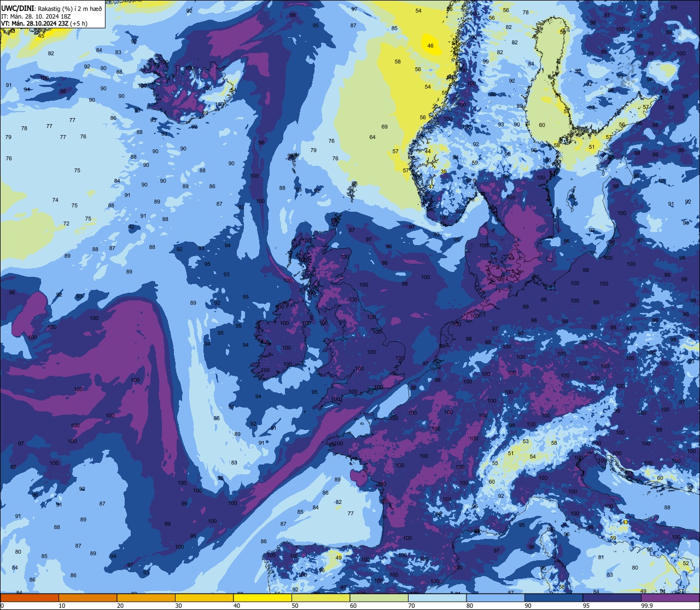This screenshot has width=700, height=610.
Task: Click the humidity value '44' on the Norwegian coast
Action: click(x=428, y=152)
